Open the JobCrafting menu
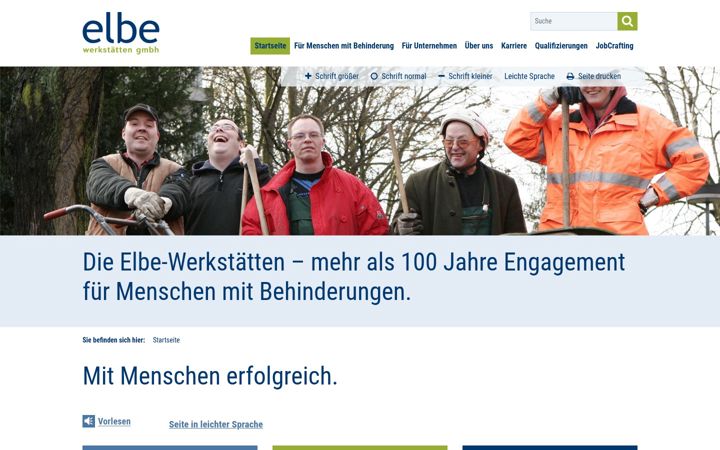720x450 pixels. 614,46
